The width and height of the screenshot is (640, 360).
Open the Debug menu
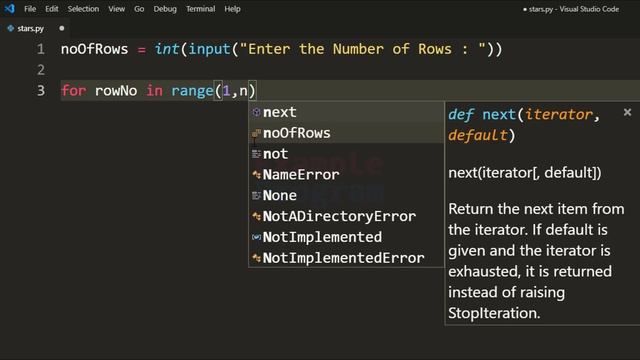click(165, 9)
